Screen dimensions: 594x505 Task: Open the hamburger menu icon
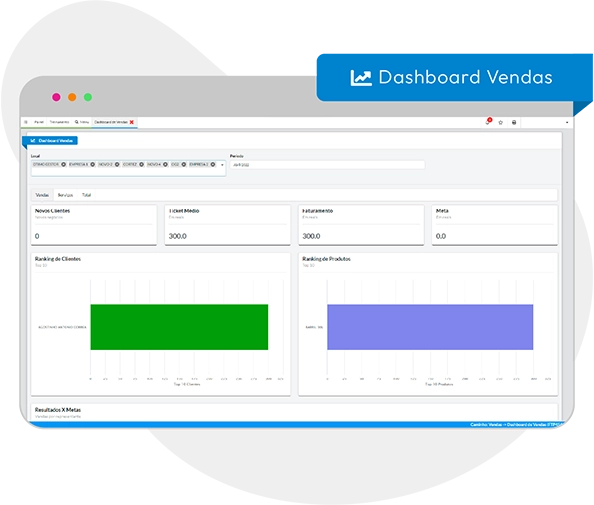pyautogui.click(x=26, y=122)
